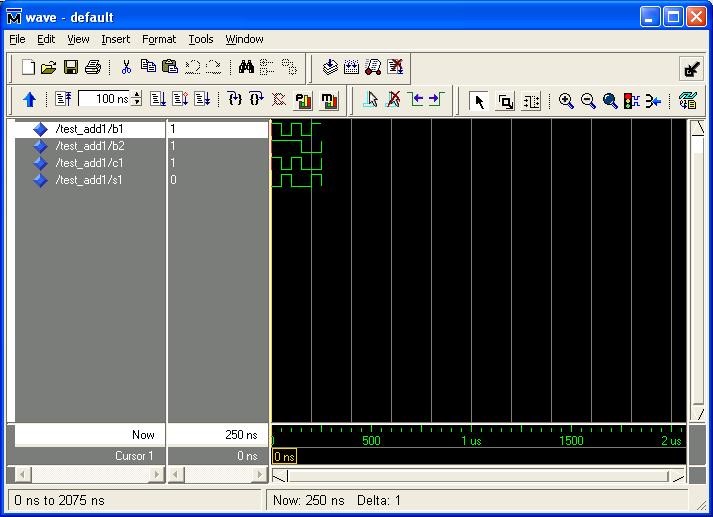The height and width of the screenshot is (517, 713).
Task: Click the calendar-style grid toolbar icon
Action: coord(351,67)
